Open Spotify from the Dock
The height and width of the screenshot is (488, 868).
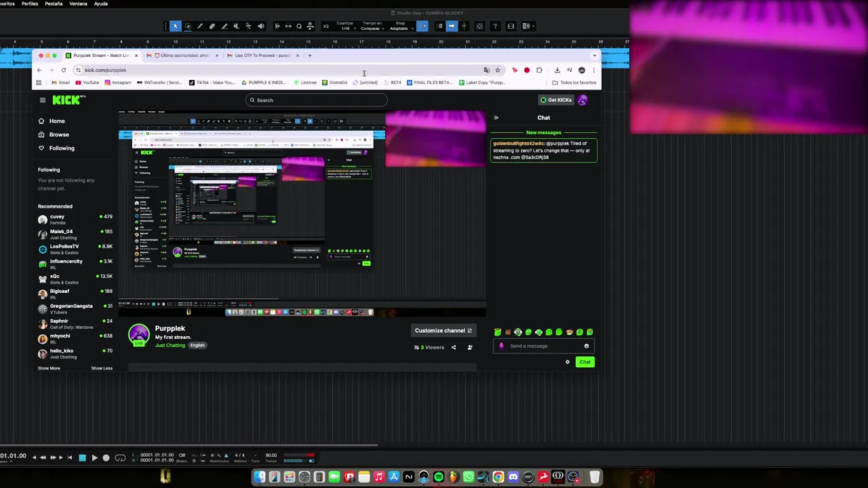439,477
